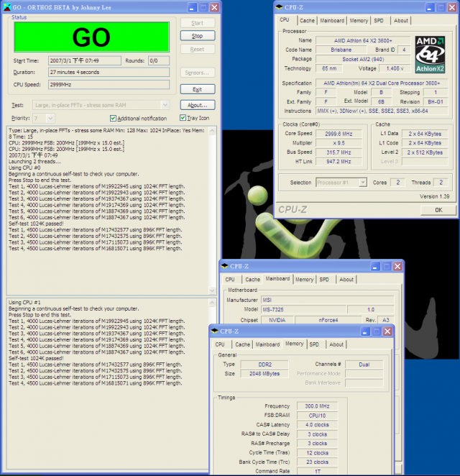The height and width of the screenshot is (476, 460).
Task: Minimize the ORTHOS window
Action: coord(192,7)
